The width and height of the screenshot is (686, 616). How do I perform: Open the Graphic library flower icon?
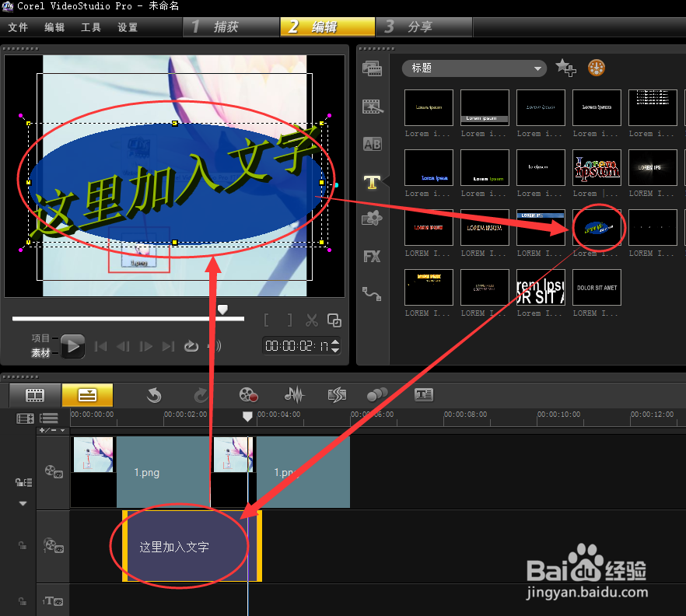coord(372,219)
